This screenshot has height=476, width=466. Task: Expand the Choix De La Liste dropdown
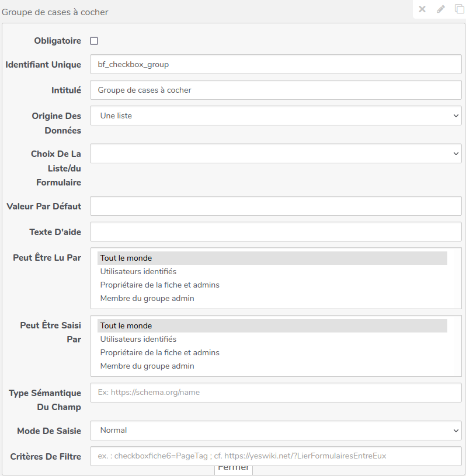point(276,153)
